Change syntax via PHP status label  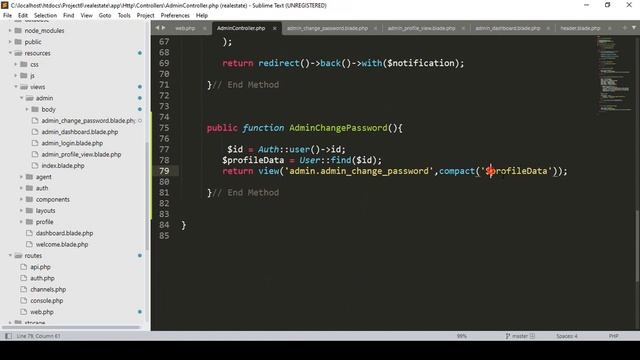613,336
